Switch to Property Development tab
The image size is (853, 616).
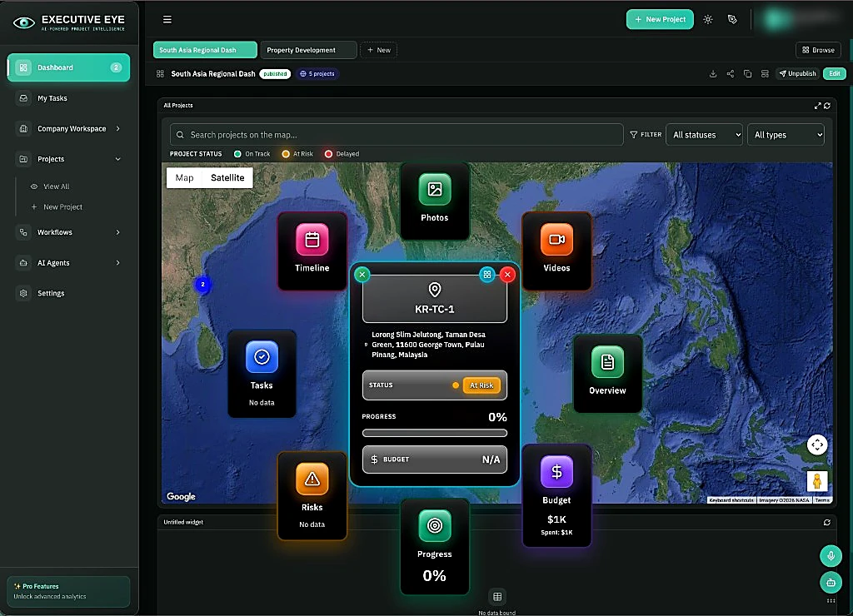point(308,50)
